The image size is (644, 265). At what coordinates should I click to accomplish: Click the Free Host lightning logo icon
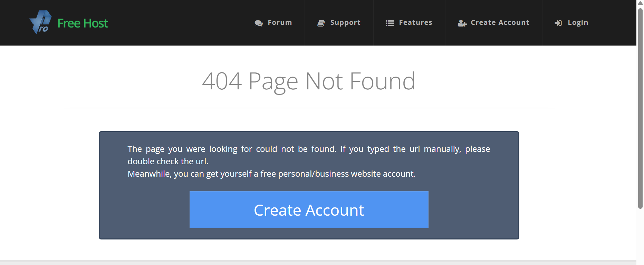coord(41,22)
